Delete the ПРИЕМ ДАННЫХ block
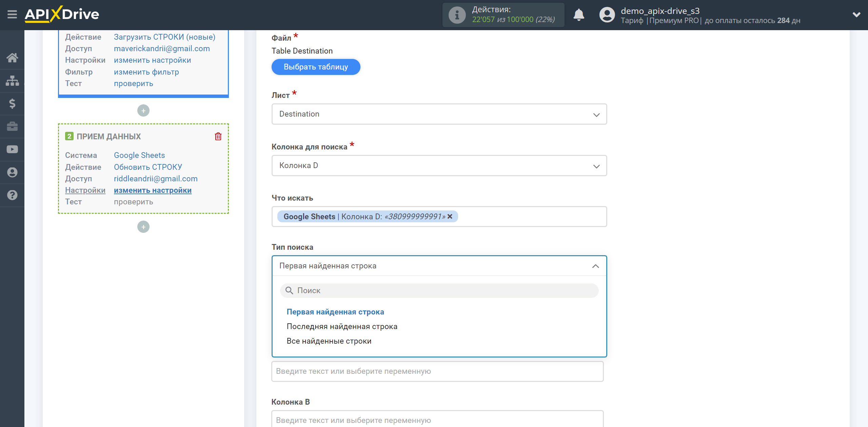Screen dimensions: 868x427 point(218,137)
